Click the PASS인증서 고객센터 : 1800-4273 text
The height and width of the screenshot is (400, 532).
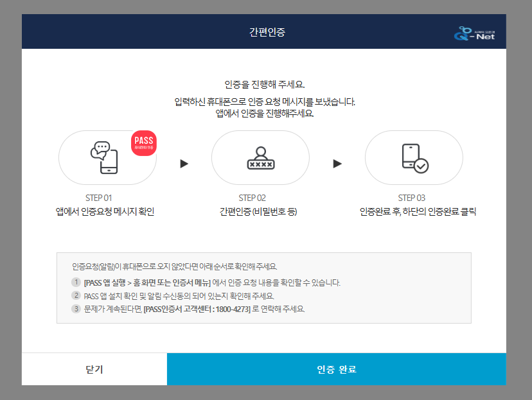(197, 309)
